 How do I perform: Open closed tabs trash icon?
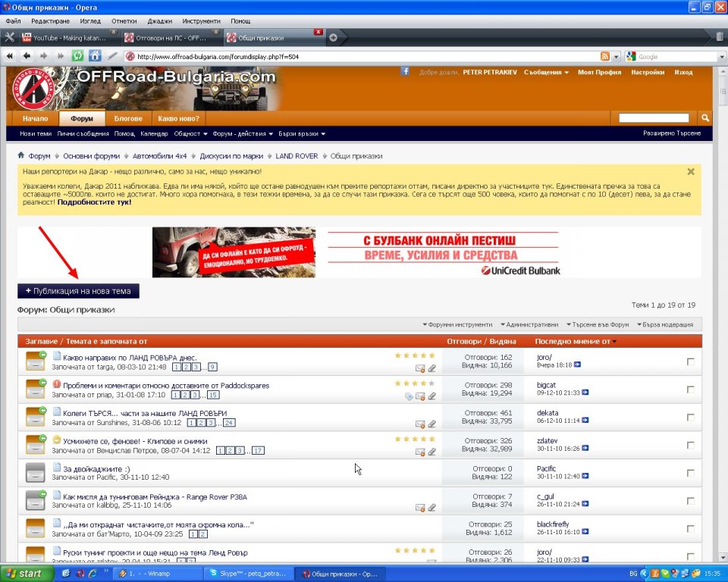(719, 36)
